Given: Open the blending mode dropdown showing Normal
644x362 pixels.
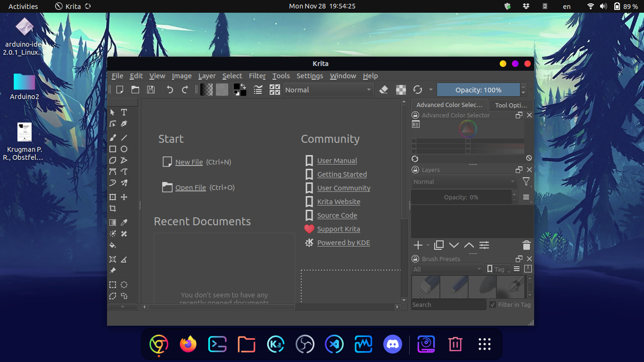Looking at the screenshot, I should click(329, 90).
